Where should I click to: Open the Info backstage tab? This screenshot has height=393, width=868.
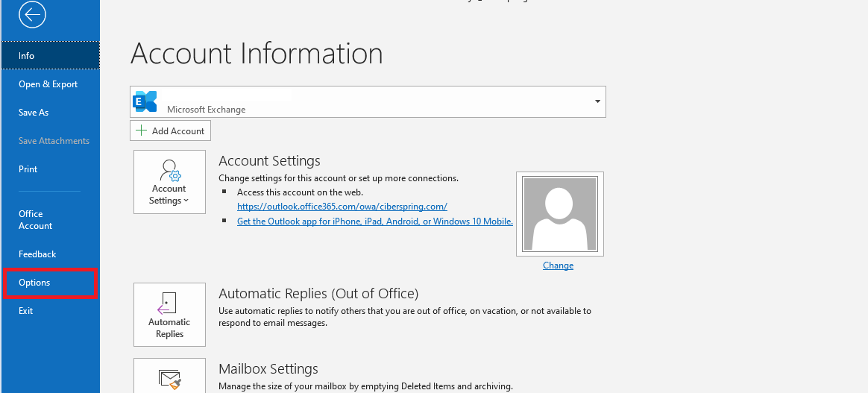click(50, 55)
